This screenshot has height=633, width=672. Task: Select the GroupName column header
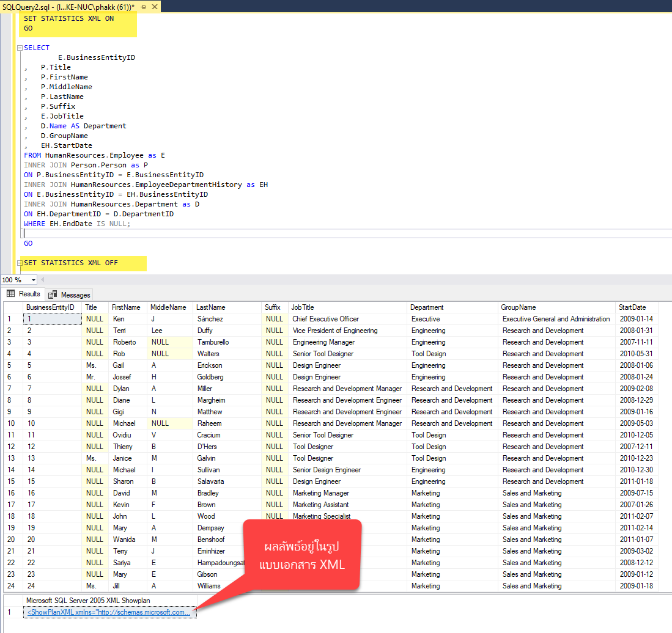(x=518, y=307)
